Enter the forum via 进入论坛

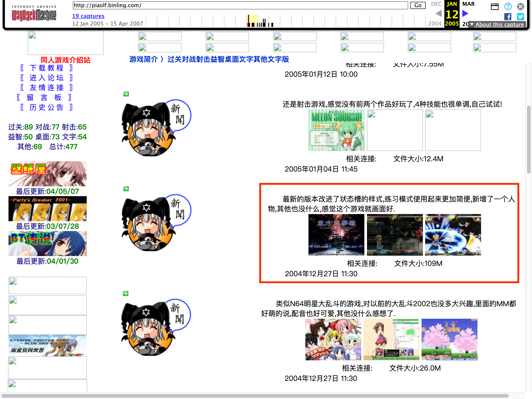pos(47,78)
